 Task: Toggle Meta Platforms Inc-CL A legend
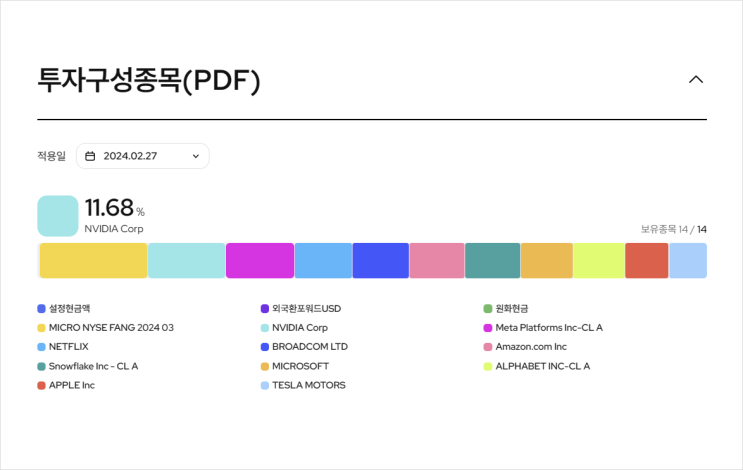543,327
